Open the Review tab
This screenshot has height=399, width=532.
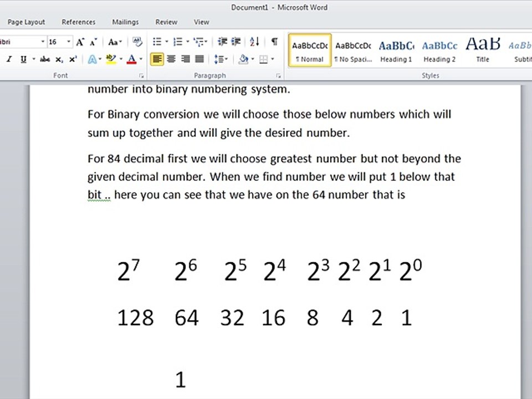click(166, 22)
